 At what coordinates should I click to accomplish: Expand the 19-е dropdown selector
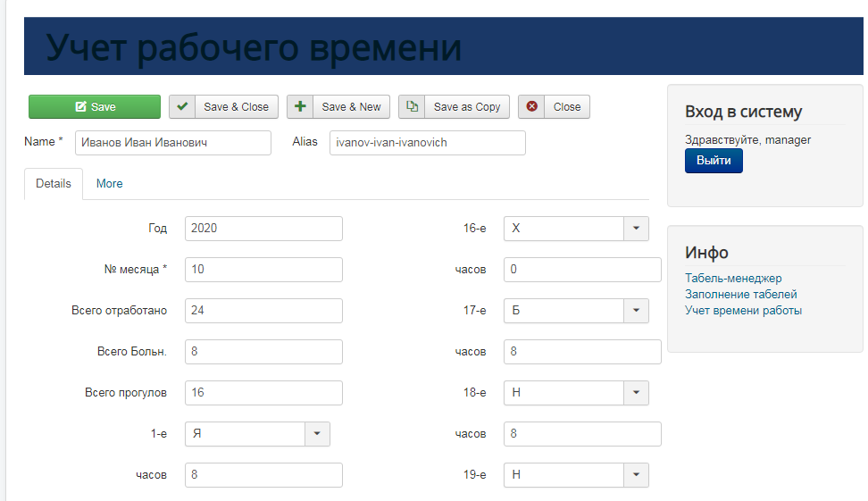point(636,475)
